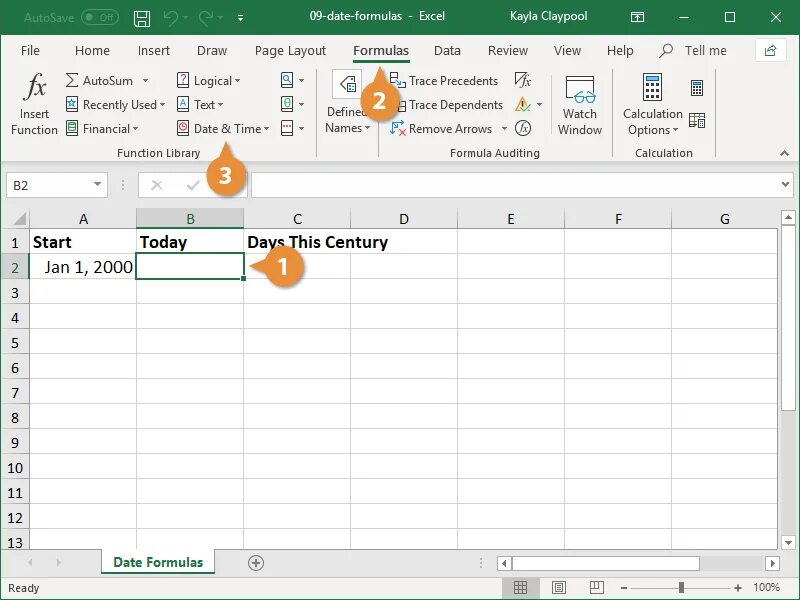The width and height of the screenshot is (800, 600).
Task: Click Trace Dependents
Action: 446,105
